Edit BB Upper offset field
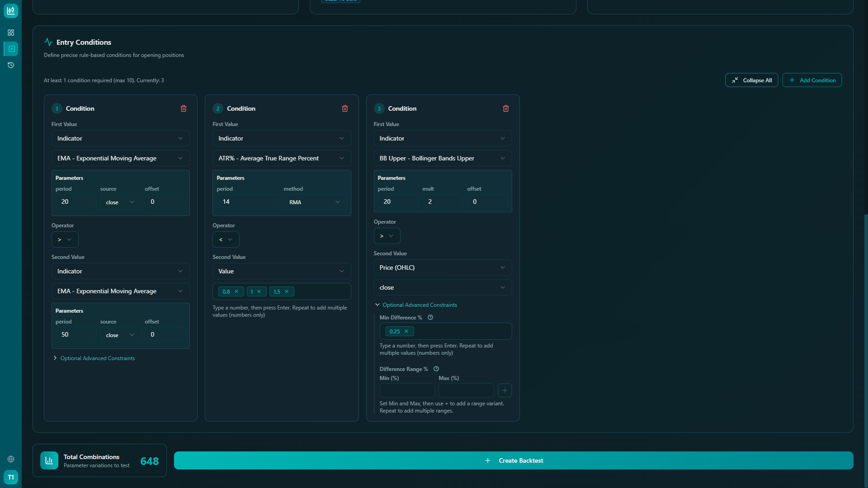Viewport: 868px width, 488px height. pos(487,202)
